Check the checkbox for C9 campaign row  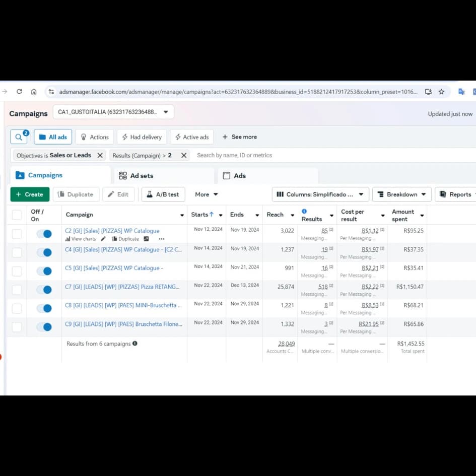(17, 327)
